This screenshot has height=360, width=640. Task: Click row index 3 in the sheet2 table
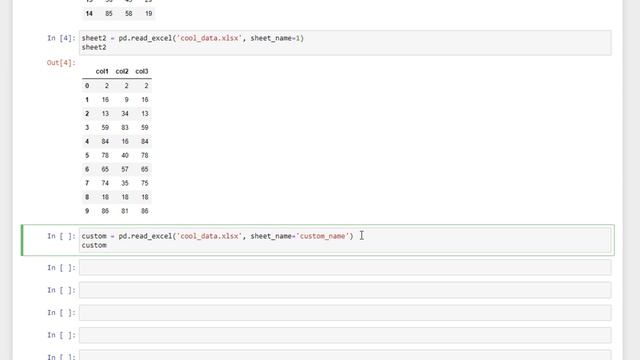click(x=87, y=127)
